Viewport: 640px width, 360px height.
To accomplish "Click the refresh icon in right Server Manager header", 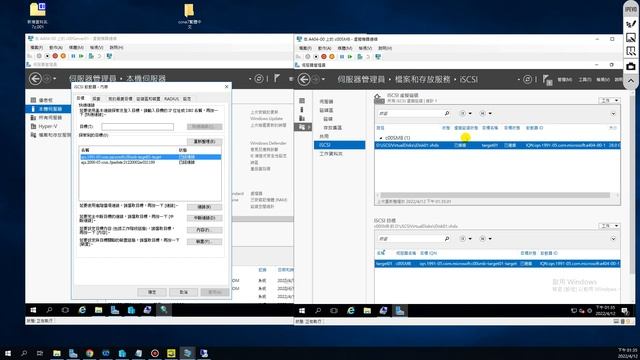I will point(527,79).
